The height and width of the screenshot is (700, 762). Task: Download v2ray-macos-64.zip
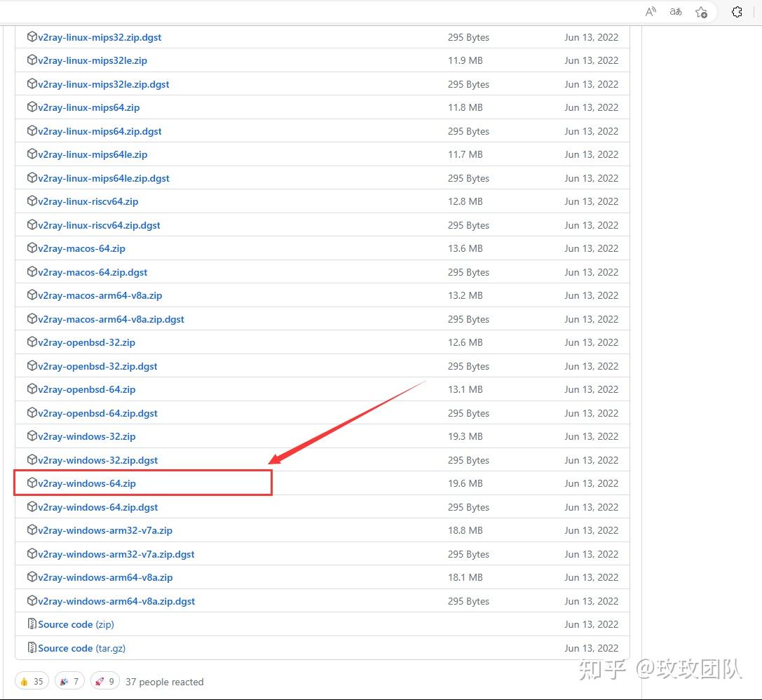pos(81,248)
